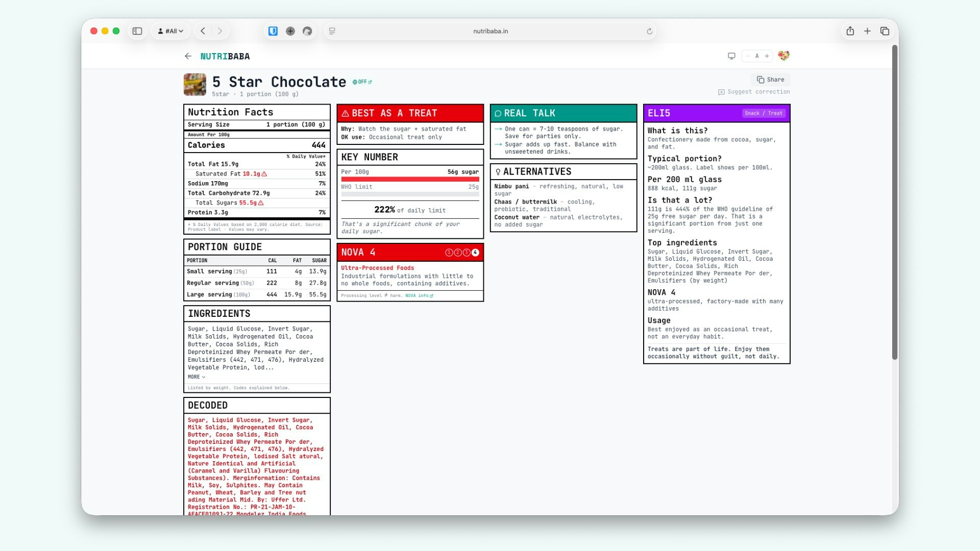Click the Suggest correction speech-bubble icon

tap(721, 92)
